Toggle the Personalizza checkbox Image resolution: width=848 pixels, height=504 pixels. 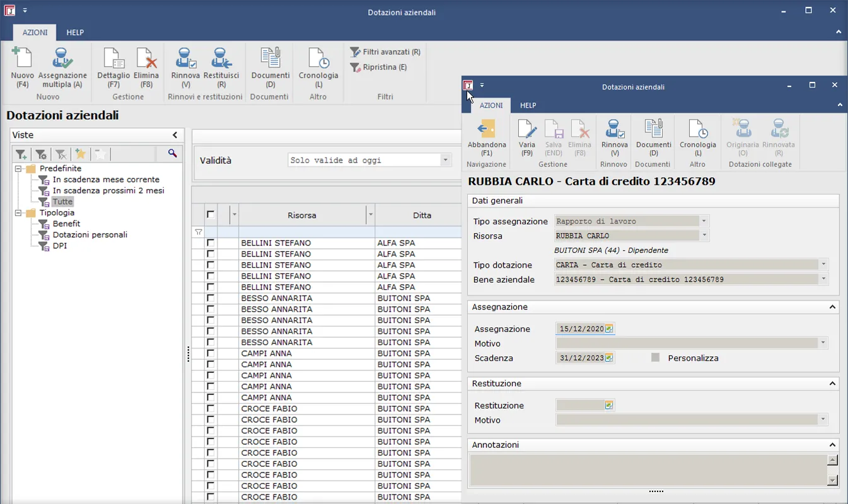(x=656, y=358)
